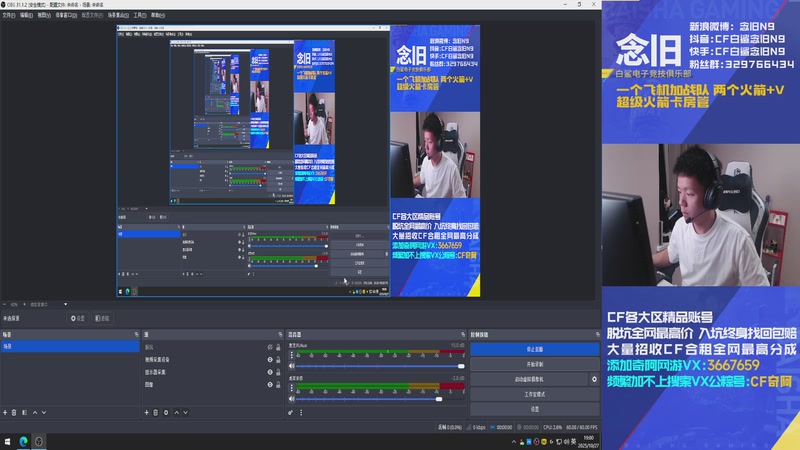This screenshot has width=800, height=450.
Task: Pop out the Controls dock icon
Action: (597, 335)
